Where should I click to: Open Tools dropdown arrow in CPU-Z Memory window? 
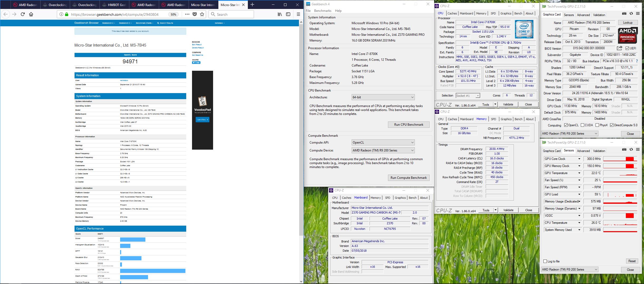tap(495, 210)
